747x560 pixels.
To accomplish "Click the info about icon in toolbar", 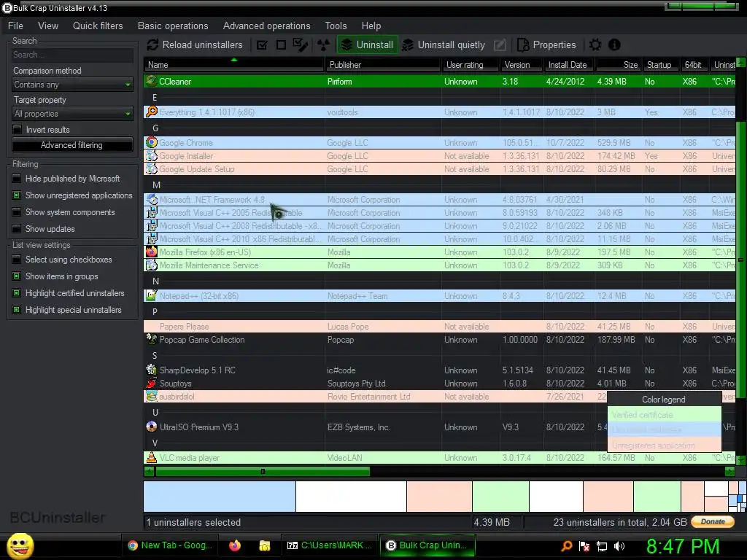I will pyautogui.click(x=614, y=44).
